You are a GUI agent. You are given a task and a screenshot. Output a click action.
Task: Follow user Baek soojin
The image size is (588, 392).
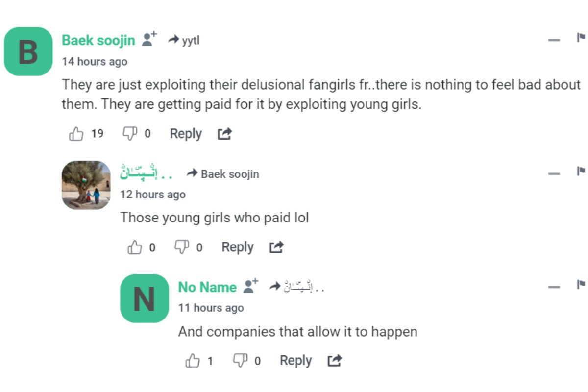tap(149, 39)
